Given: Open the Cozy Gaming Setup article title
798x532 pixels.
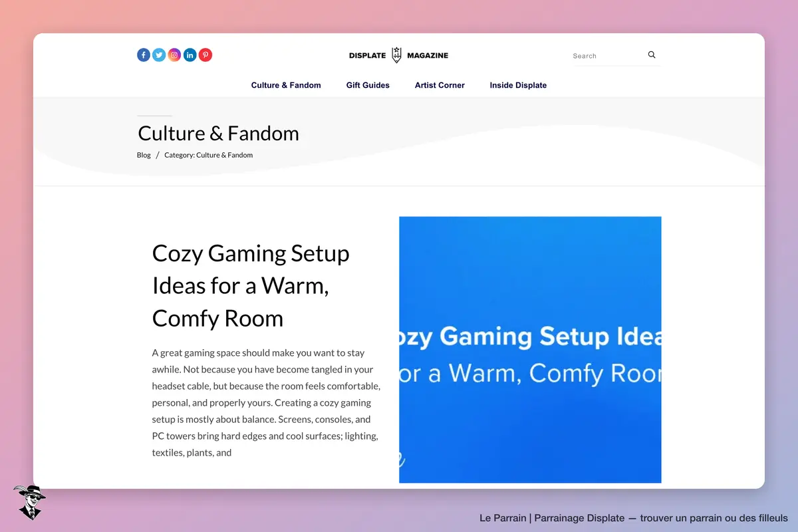Looking at the screenshot, I should coord(251,285).
